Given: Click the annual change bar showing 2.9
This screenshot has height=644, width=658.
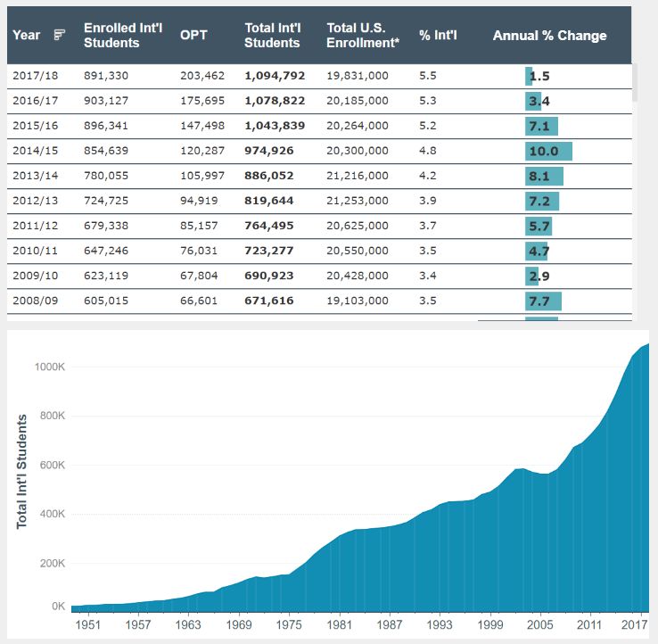Looking at the screenshot, I should (531, 277).
